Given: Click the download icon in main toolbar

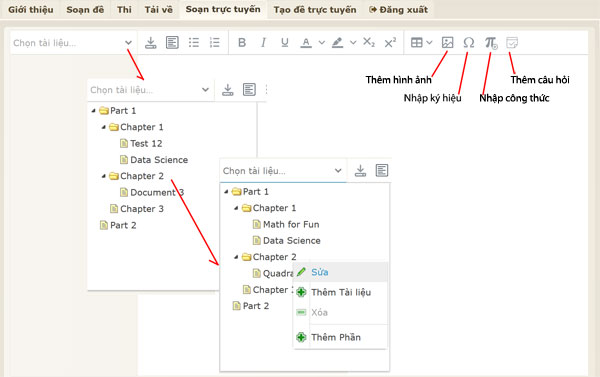Looking at the screenshot, I should click(151, 42).
